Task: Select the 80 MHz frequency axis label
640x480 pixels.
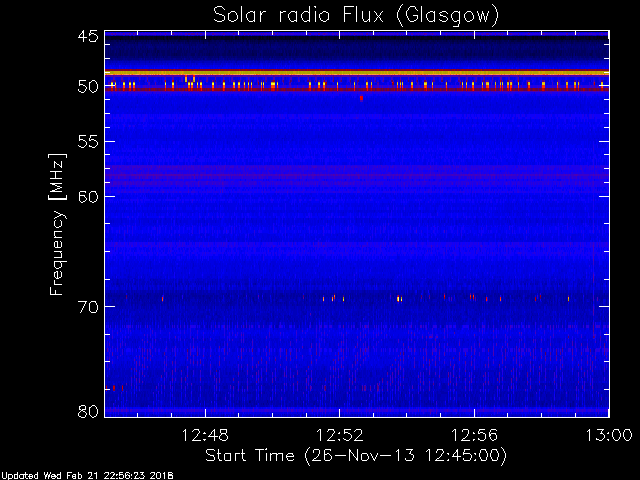Action: (x=88, y=411)
